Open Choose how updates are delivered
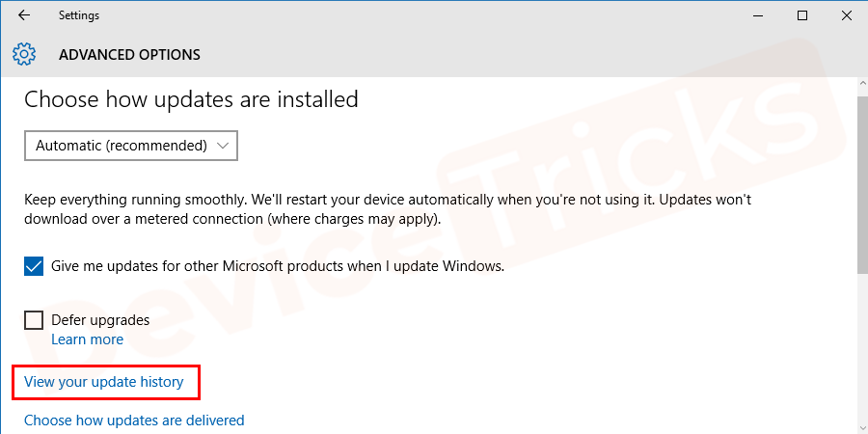This screenshot has width=868, height=434. click(x=134, y=420)
